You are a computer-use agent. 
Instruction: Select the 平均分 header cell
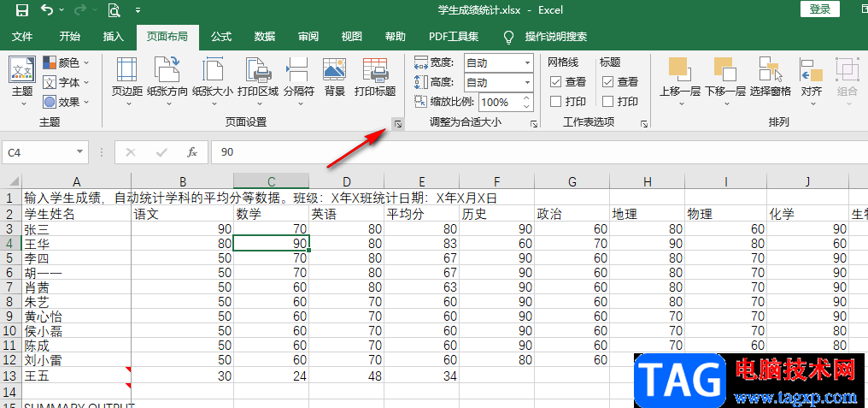pos(422,215)
